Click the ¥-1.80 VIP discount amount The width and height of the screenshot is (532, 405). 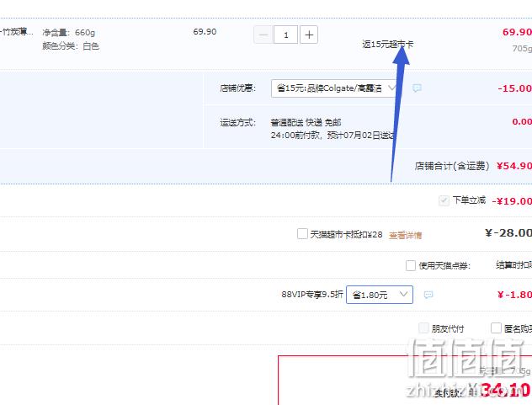[514, 295]
